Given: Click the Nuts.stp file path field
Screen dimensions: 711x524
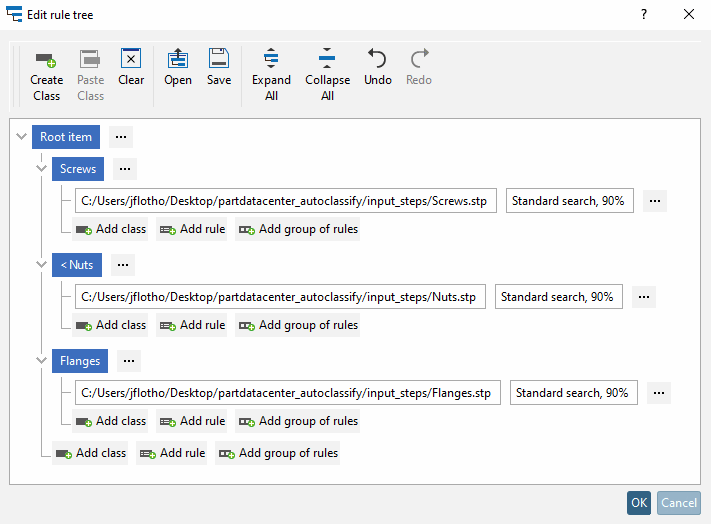Looking at the screenshot, I should tap(280, 297).
